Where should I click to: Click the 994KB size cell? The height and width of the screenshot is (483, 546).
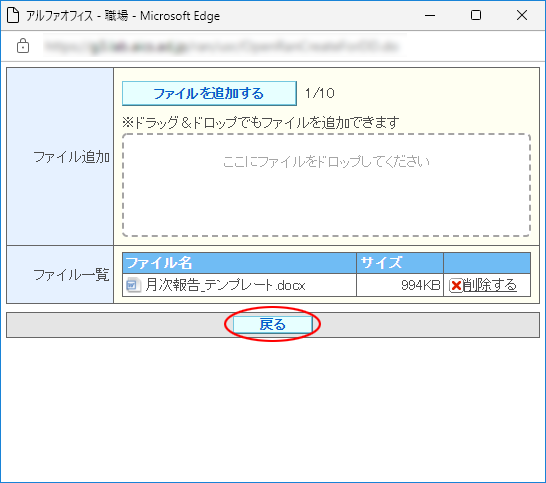coord(400,285)
